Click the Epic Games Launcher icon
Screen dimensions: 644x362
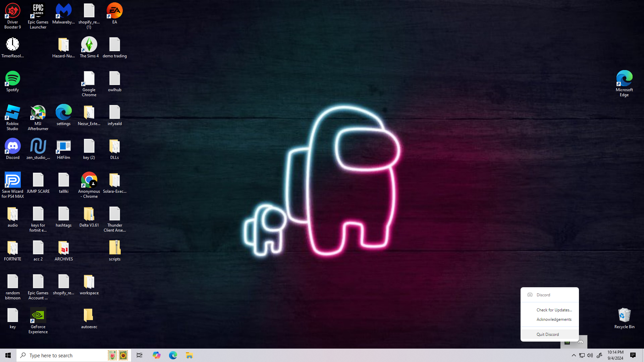tap(38, 11)
